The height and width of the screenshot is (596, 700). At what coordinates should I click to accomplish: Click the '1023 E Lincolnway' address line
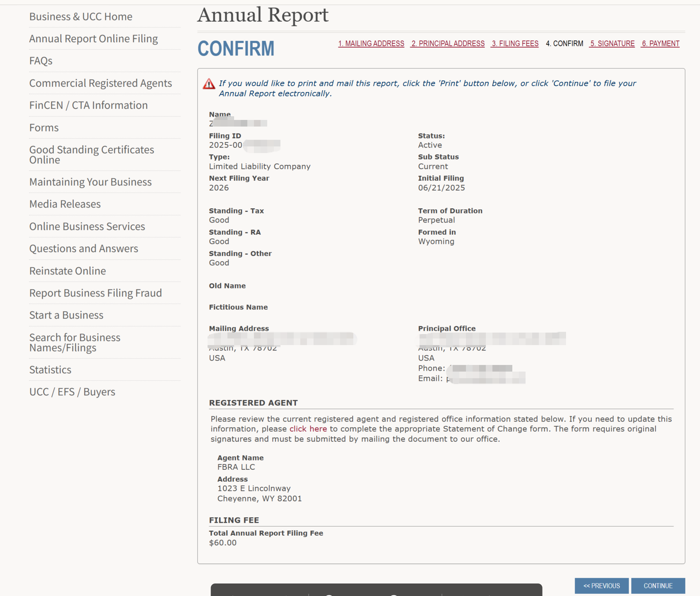pos(254,489)
